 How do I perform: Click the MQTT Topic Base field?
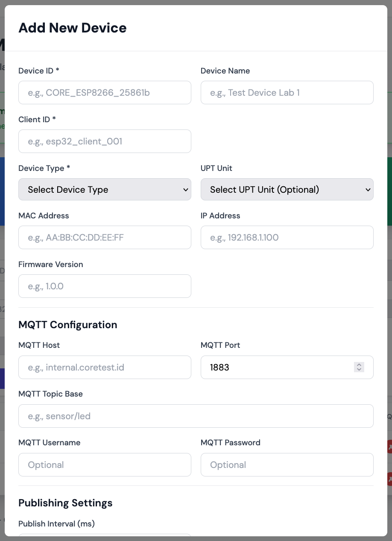[196, 416]
